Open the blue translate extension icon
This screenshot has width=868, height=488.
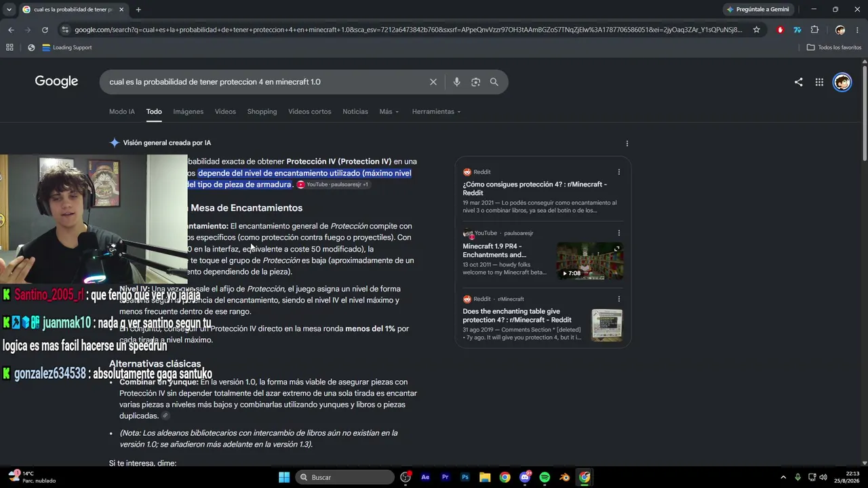click(x=797, y=30)
